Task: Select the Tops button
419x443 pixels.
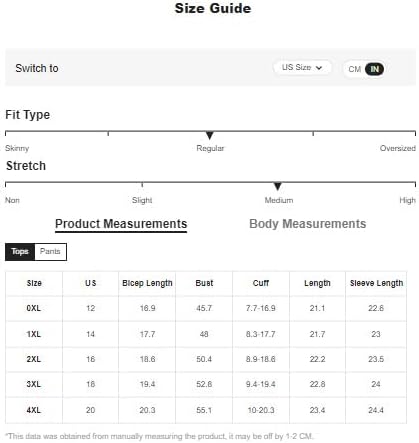Action: coord(20,252)
